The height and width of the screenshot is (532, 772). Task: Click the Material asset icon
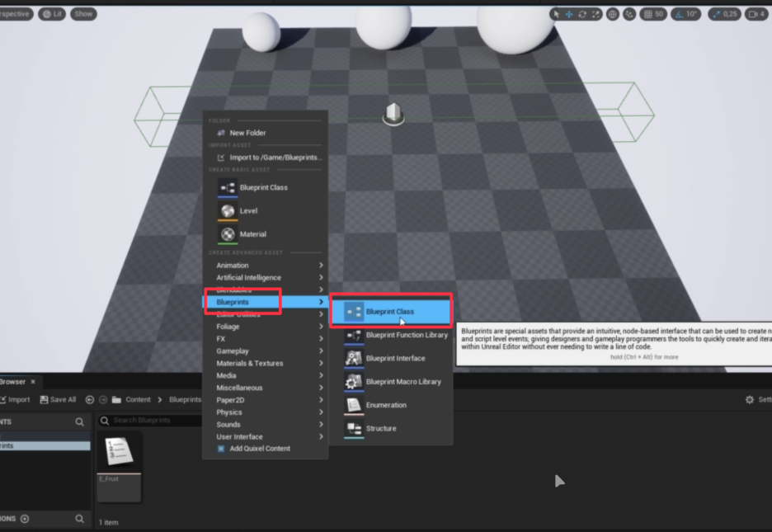click(228, 234)
